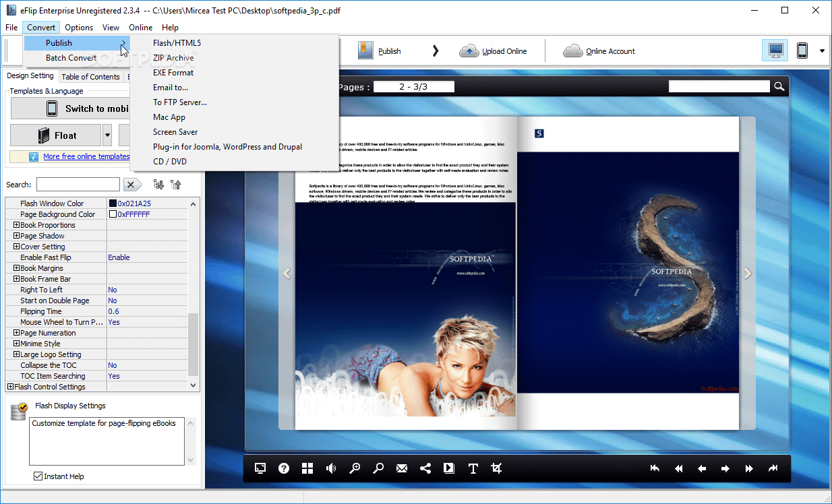Click the Float template button
Image resolution: width=832 pixels, height=504 pixels.
pyautogui.click(x=56, y=135)
